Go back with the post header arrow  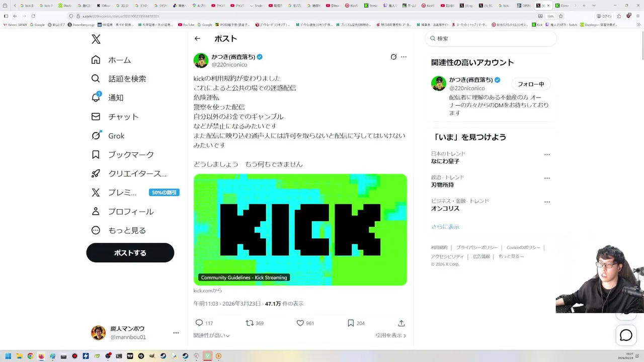(x=197, y=39)
